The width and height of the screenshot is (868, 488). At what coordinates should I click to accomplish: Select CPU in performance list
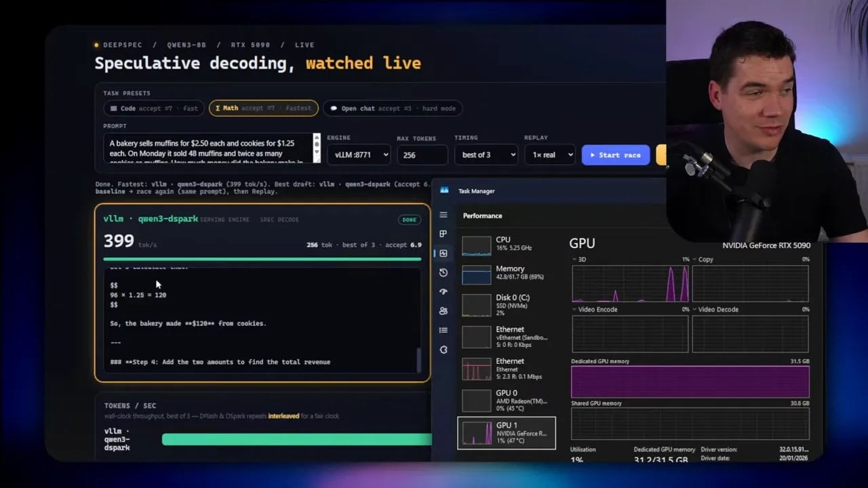point(507,245)
